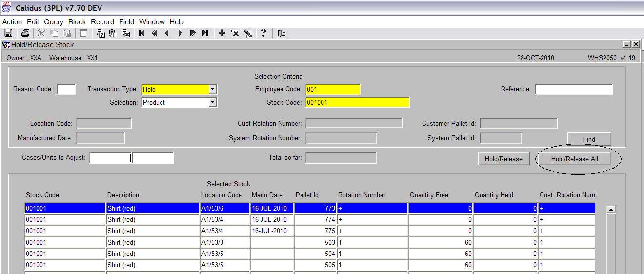
Task: Click the Reference input field
Action: coord(574,89)
